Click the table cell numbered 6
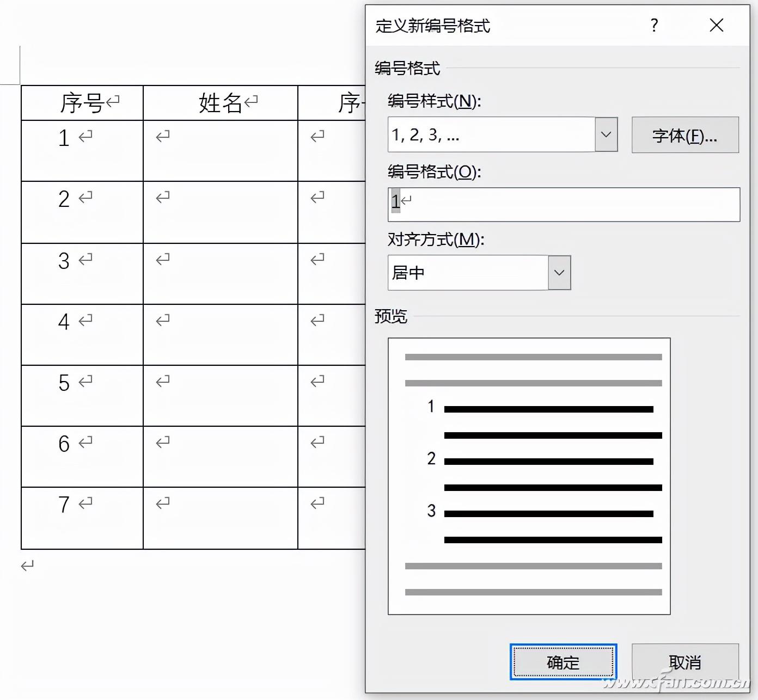Viewport: 758px width, 700px height. click(82, 457)
